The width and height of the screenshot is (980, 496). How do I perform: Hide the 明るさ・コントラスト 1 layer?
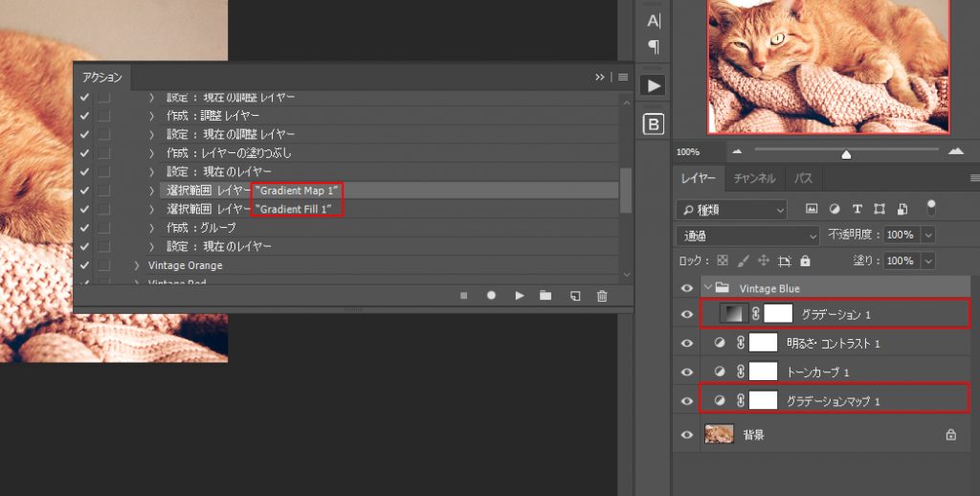pyautogui.click(x=687, y=344)
